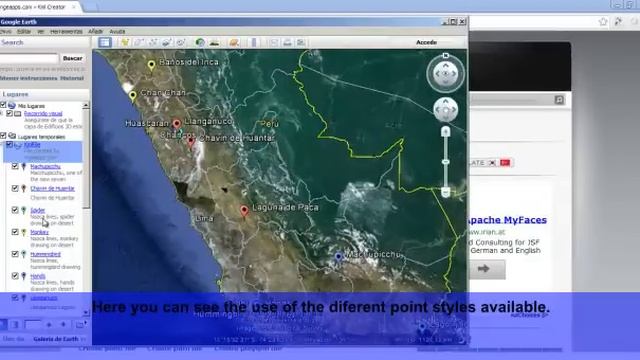Select the Add Polygon tool
This screenshot has width=640, height=360.
[x=139, y=42]
